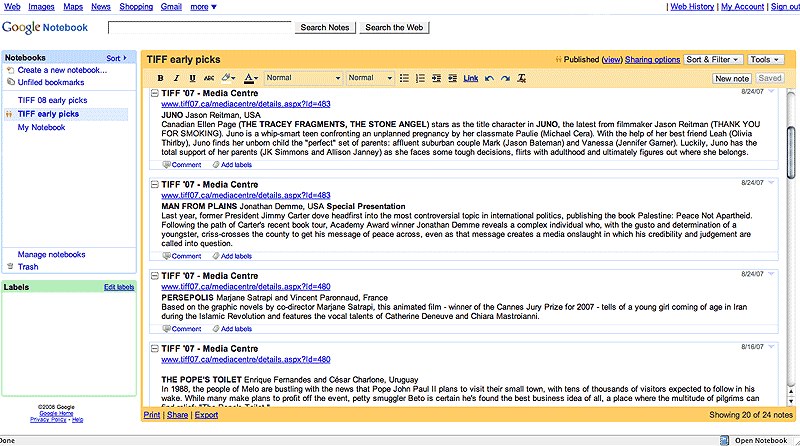Click the Link button in the formatting toolbar
This screenshot has height=446, width=800.
pos(470,78)
